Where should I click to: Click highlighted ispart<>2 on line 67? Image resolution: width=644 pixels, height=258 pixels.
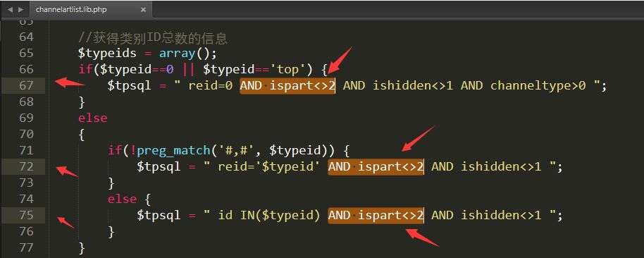(x=302, y=85)
